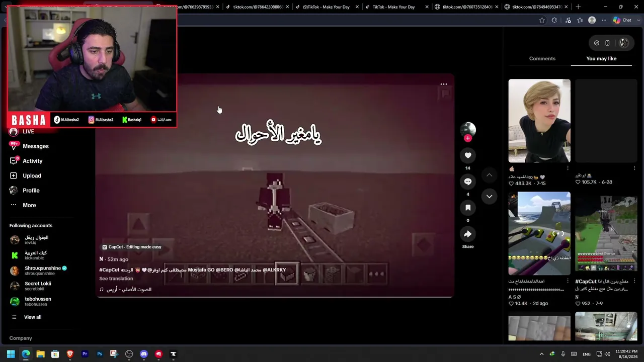The height and width of the screenshot is (362, 644).
Task: Open Premiere Pro from the taskbar
Action: coord(85,354)
